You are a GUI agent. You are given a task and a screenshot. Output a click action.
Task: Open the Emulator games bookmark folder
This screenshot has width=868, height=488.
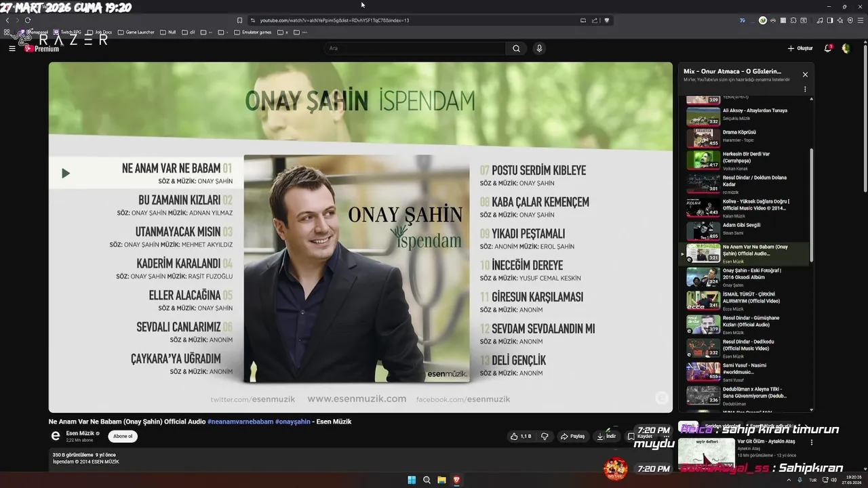(x=253, y=32)
